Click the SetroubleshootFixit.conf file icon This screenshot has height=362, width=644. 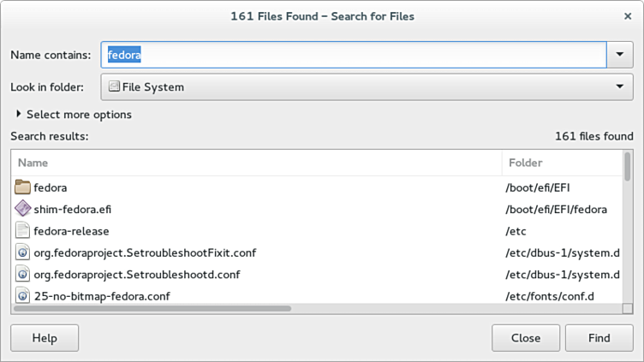(x=23, y=253)
